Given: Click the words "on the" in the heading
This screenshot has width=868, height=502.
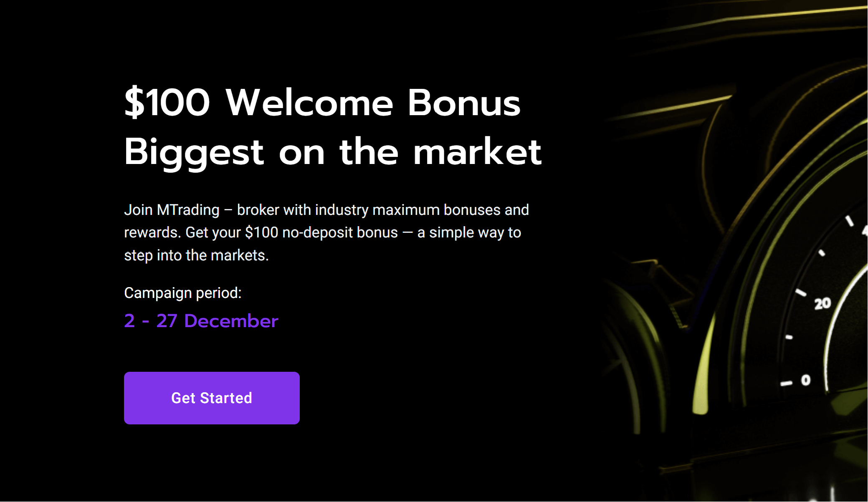Looking at the screenshot, I should [339, 152].
